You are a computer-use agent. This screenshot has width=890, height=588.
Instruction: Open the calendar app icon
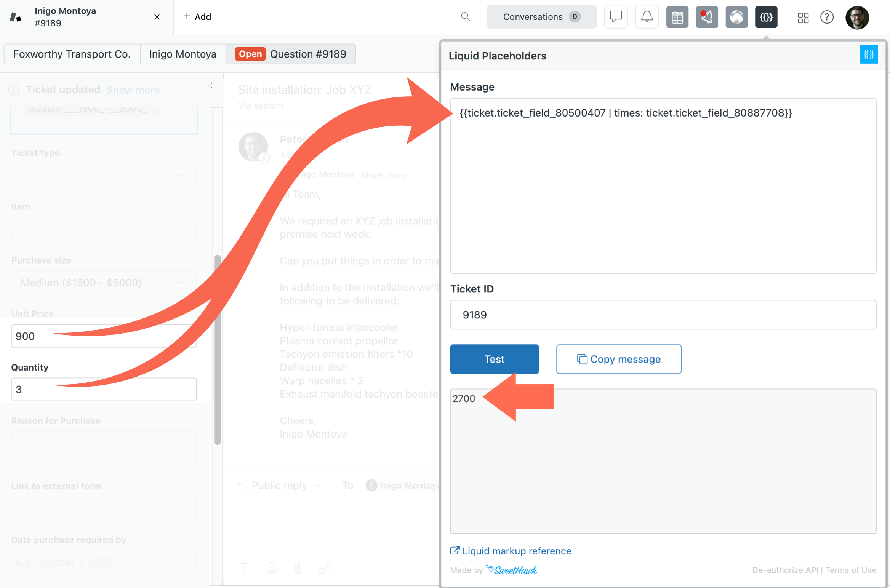(677, 17)
